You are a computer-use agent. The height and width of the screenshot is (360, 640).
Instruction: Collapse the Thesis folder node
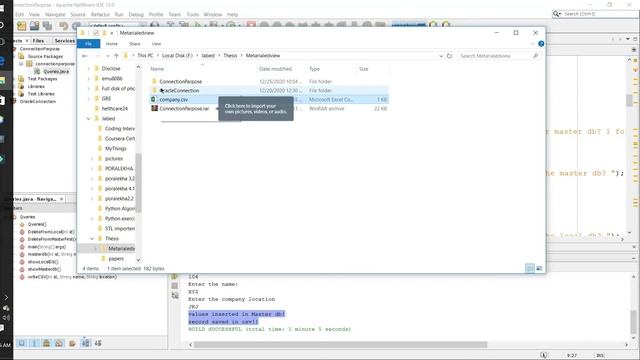(92, 239)
